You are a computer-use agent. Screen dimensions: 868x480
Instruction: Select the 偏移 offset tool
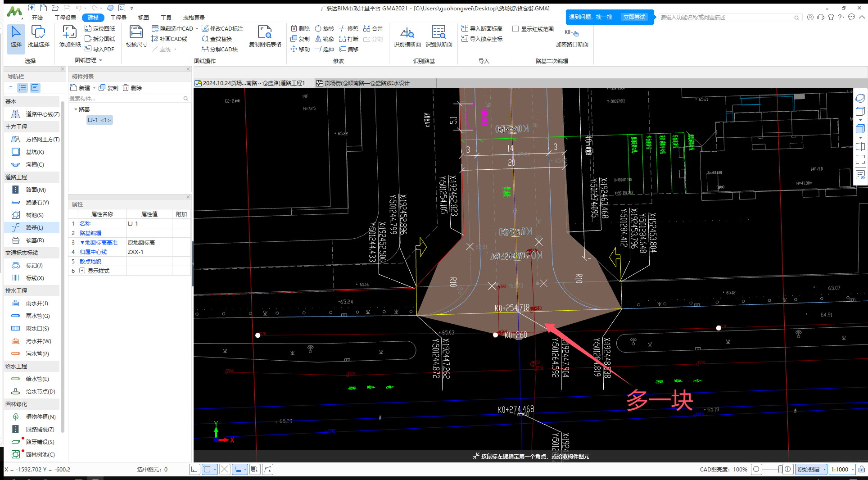[349, 49]
